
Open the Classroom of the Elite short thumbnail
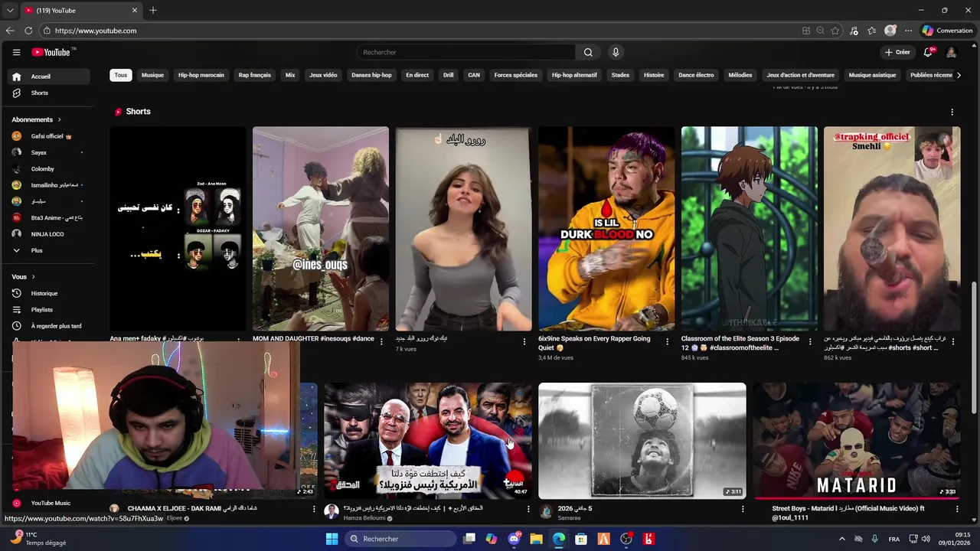click(749, 228)
